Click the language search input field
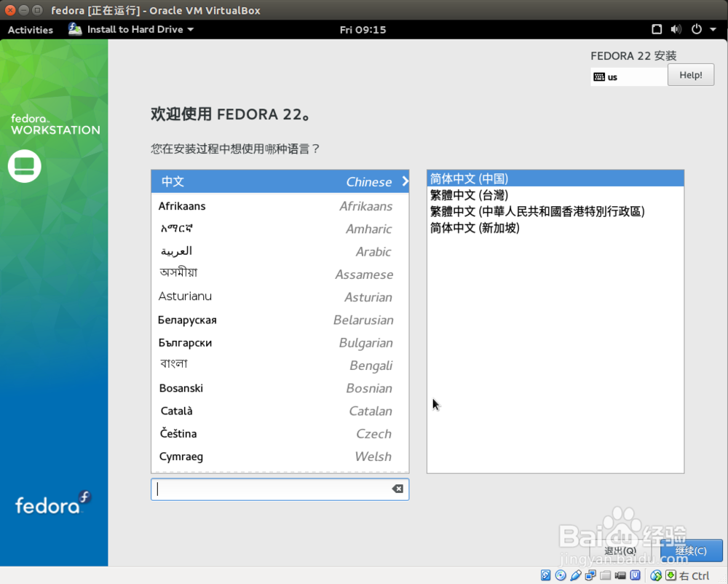Image resolution: width=728 pixels, height=584 pixels. point(280,489)
